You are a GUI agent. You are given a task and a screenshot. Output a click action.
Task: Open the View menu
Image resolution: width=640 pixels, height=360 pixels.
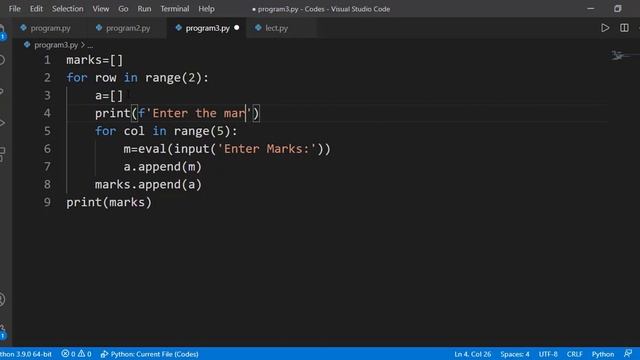[100, 9]
